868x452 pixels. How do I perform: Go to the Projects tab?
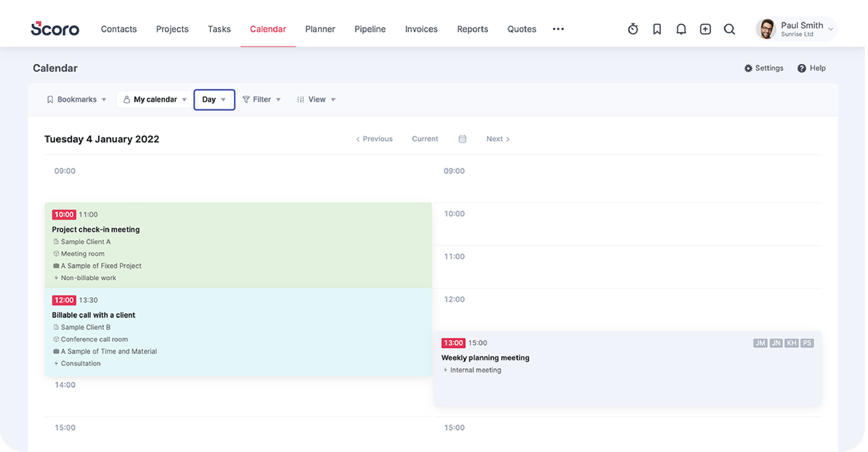[172, 29]
